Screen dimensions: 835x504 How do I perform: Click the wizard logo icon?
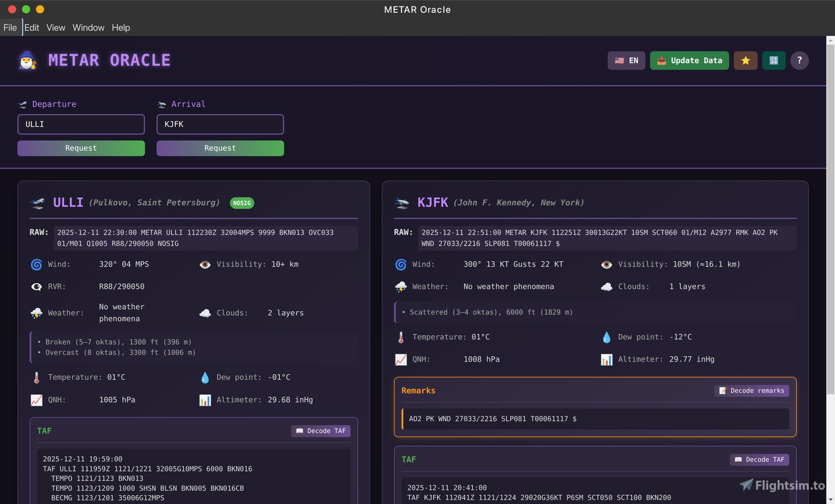pyautogui.click(x=27, y=60)
